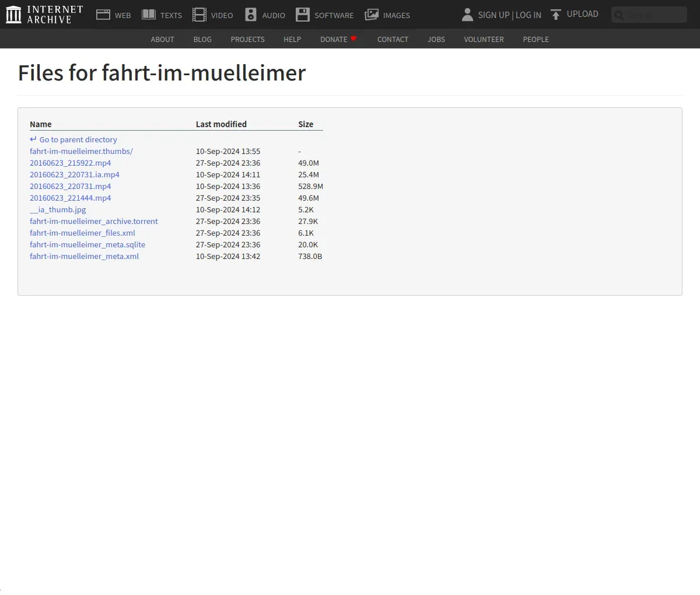Select the 528.9M size value
The image size is (700, 595).
point(310,186)
